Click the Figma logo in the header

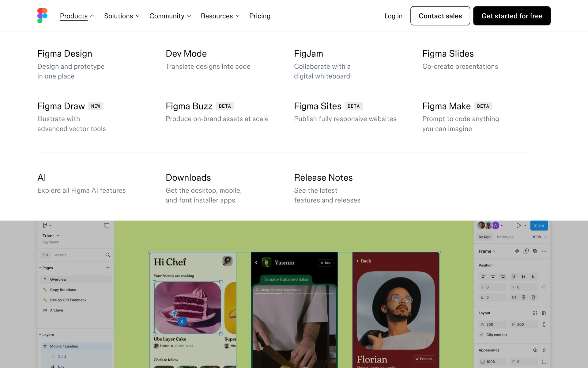(x=42, y=16)
